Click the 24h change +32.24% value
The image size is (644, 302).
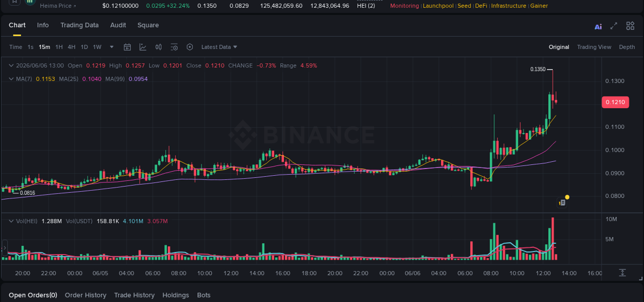[x=178, y=6]
